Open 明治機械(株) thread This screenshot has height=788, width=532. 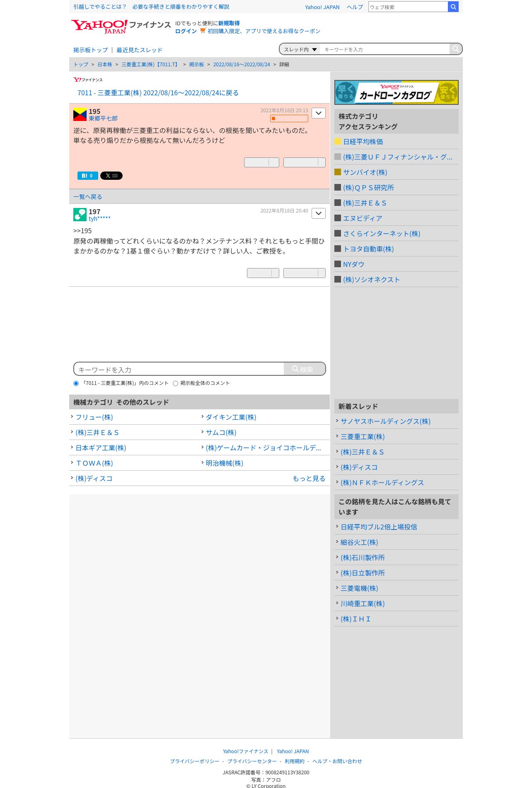pos(224,463)
